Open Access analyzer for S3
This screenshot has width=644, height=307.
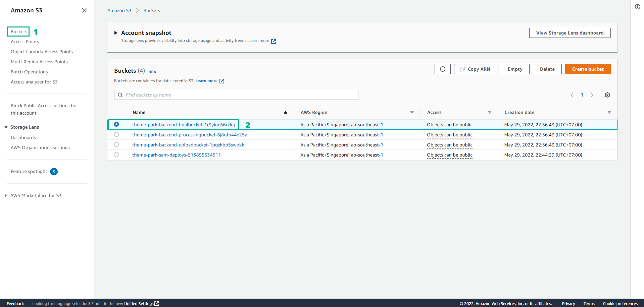34,82
